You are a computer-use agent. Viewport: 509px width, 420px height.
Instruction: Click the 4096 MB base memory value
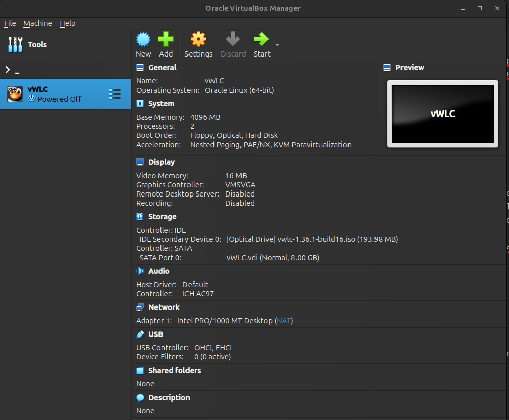[x=205, y=117]
